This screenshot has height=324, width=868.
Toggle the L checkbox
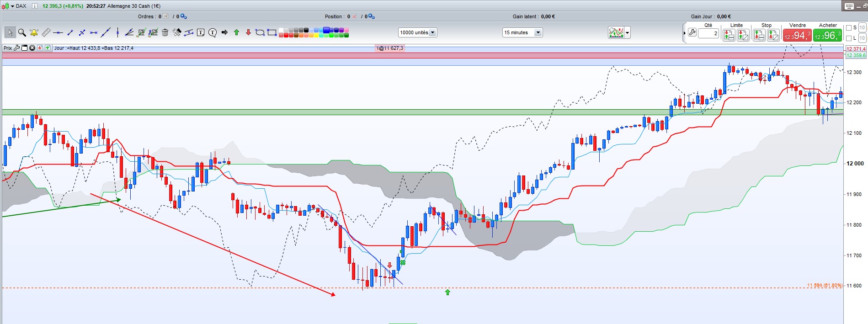pos(849,38)
